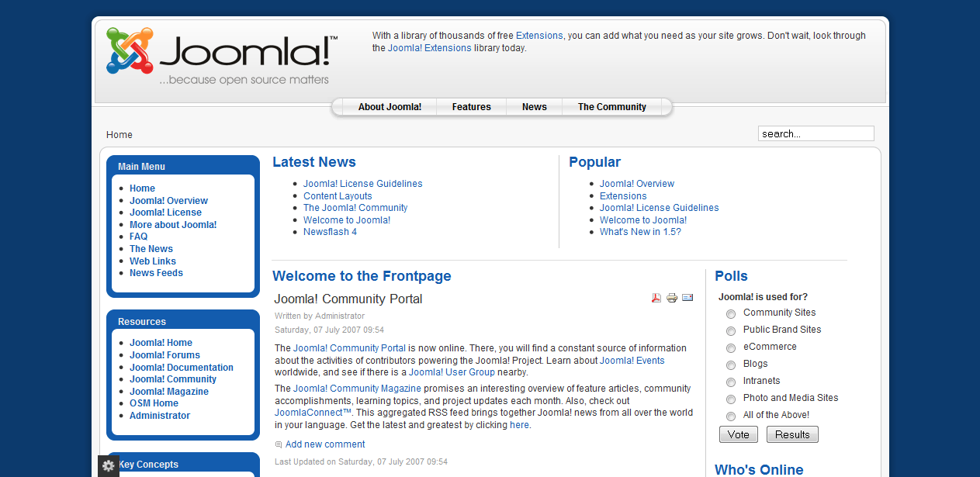This screenshot has height=477, width=980.
Task: Open the Joomla! Extensions library link
Action: 430,48
